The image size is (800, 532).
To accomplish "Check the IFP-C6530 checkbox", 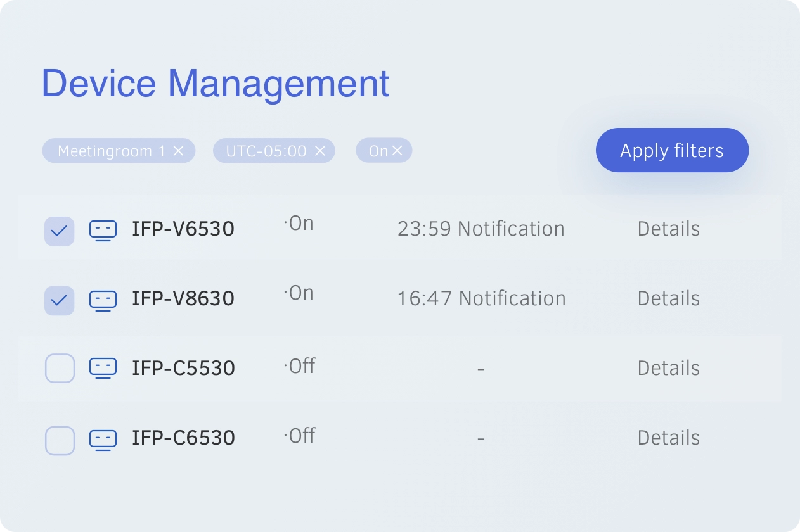I will tap(60, 440).
